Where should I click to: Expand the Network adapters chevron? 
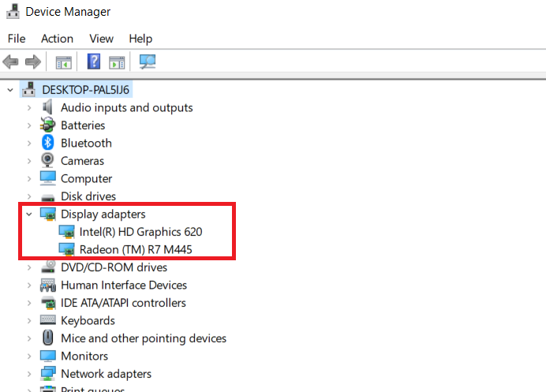29,374
